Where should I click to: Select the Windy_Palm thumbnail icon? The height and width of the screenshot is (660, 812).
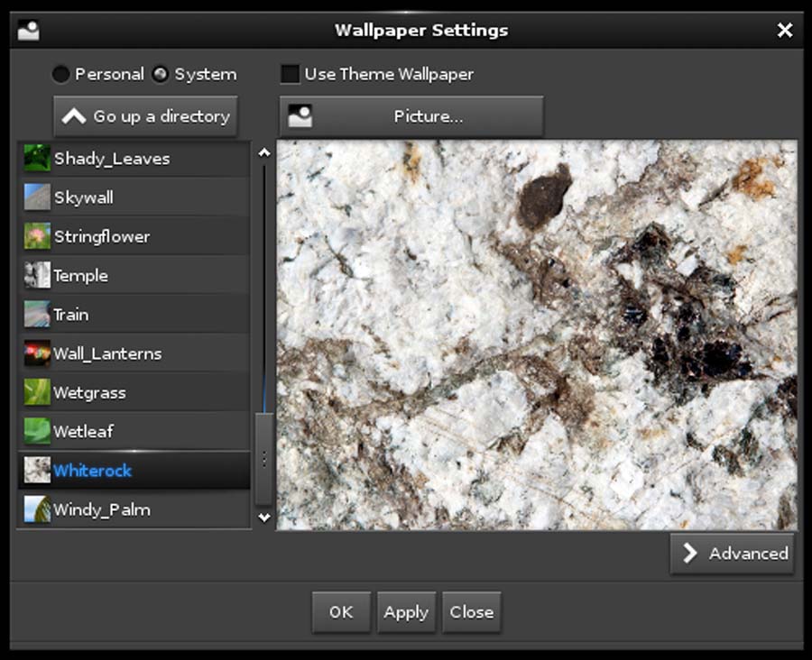click(37, 509)
